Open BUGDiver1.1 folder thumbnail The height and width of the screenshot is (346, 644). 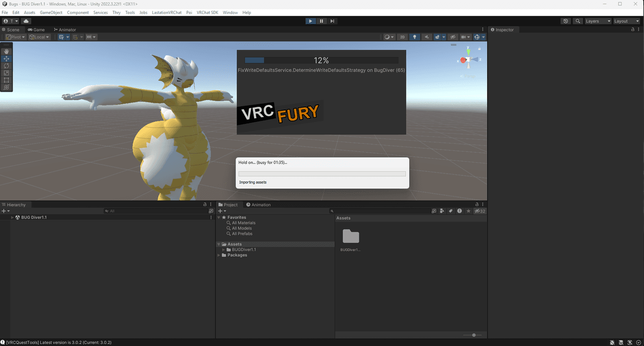pyautogui.click(x=351, y=236)
